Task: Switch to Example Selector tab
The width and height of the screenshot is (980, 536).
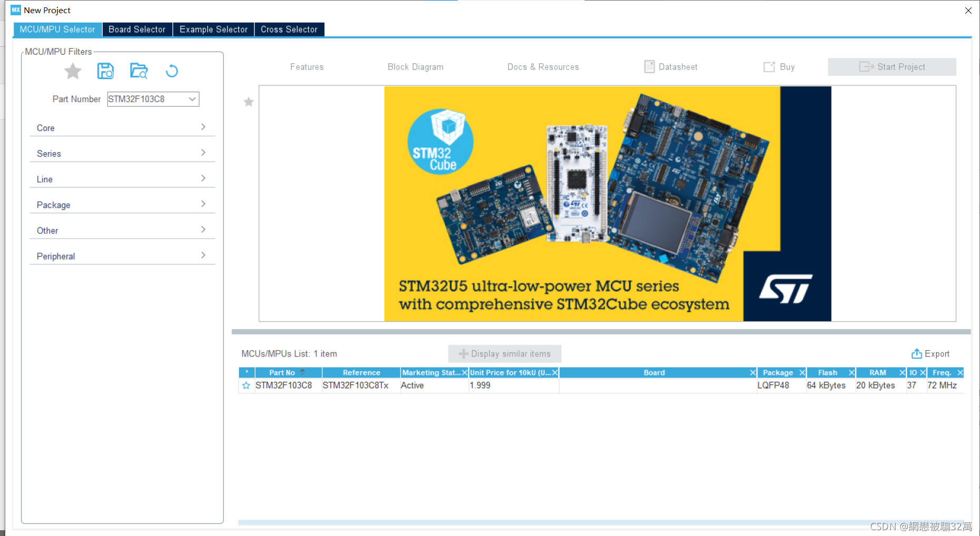Action: coord(213,29)
